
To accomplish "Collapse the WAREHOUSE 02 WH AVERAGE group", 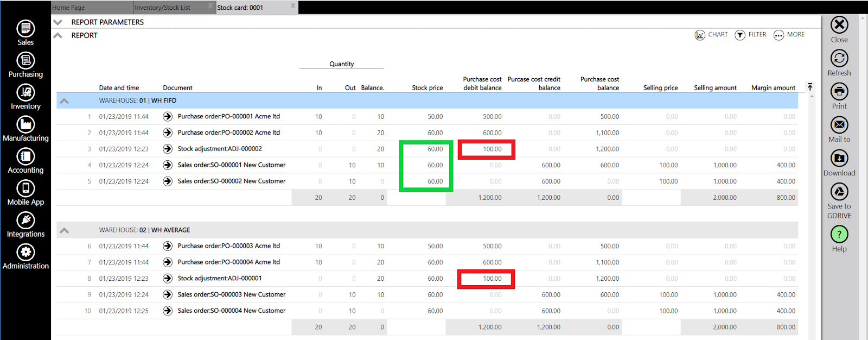I will 64,230.
